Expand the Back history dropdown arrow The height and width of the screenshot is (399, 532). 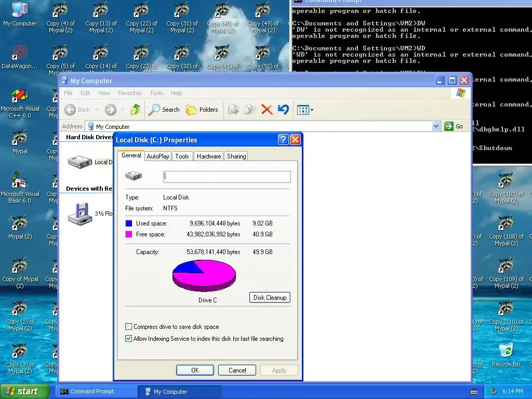click(96, 110)
